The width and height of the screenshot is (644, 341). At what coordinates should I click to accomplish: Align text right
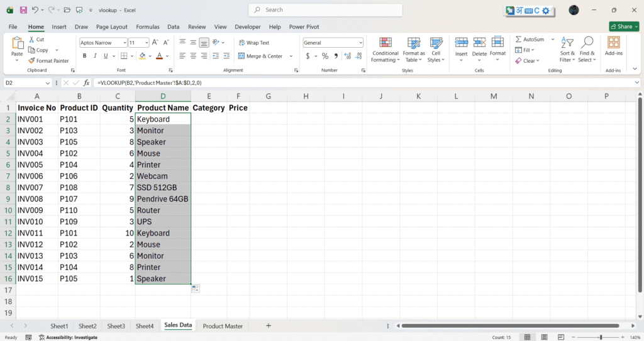[x=204, y=56]
